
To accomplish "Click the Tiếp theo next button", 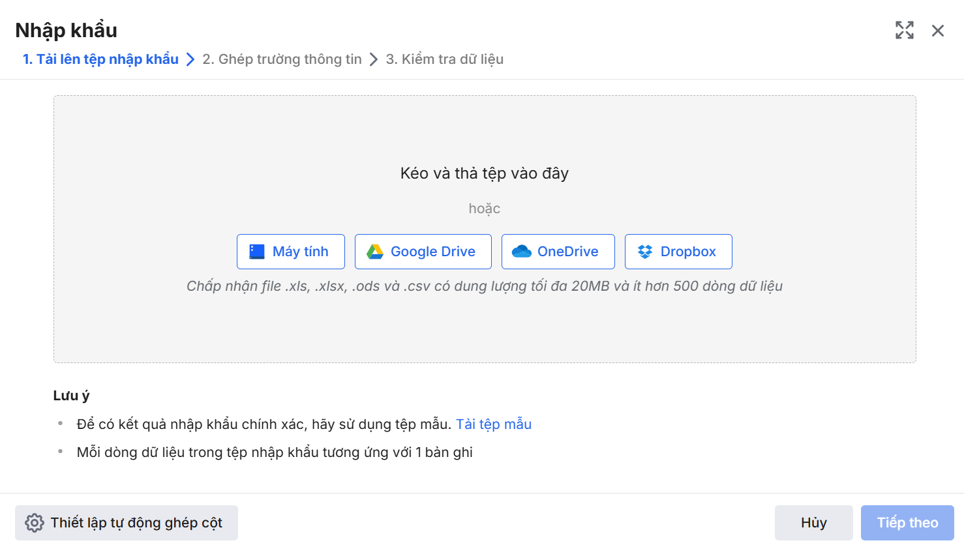I will [907, 523].
